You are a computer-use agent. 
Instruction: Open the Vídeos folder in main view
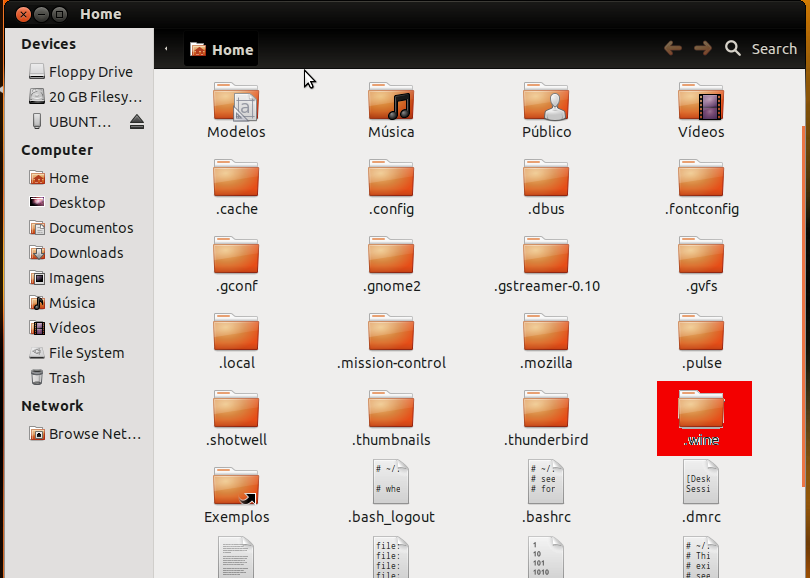701,110
